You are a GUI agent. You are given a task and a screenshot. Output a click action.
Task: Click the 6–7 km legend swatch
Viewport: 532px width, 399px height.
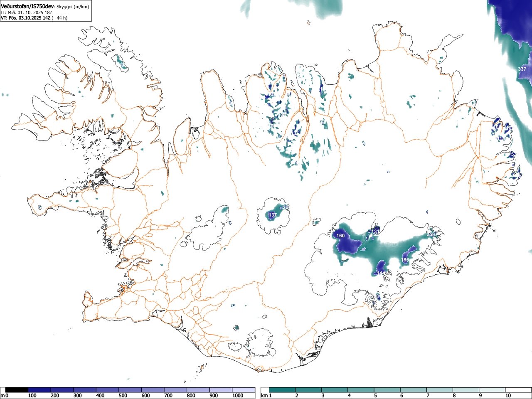click(414, 390)
